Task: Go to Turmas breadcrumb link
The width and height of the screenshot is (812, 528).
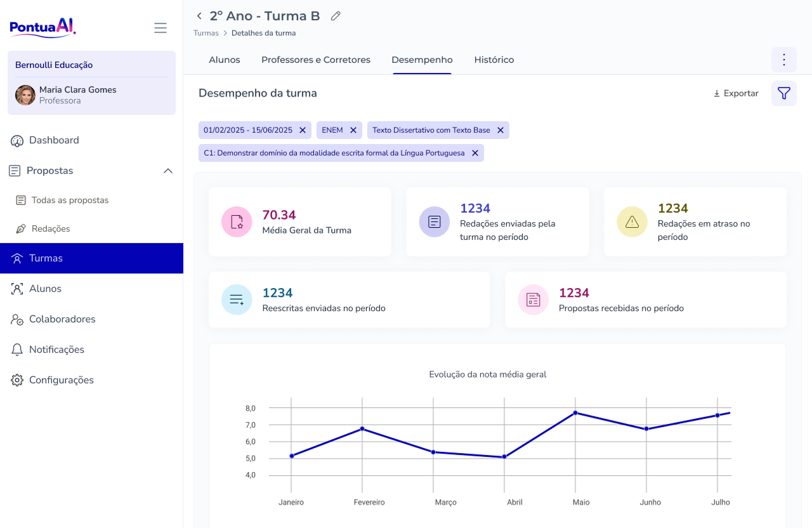Action: [206, 33]
